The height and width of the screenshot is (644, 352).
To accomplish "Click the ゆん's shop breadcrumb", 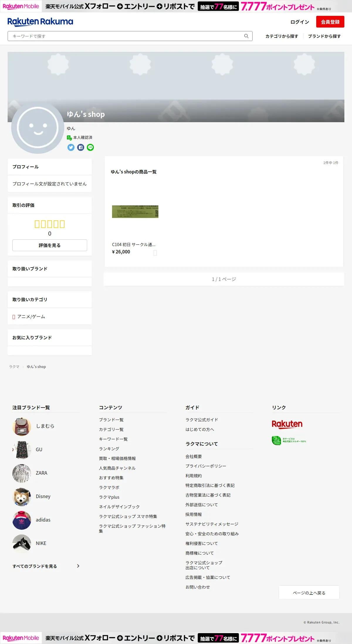I will 36,367.
